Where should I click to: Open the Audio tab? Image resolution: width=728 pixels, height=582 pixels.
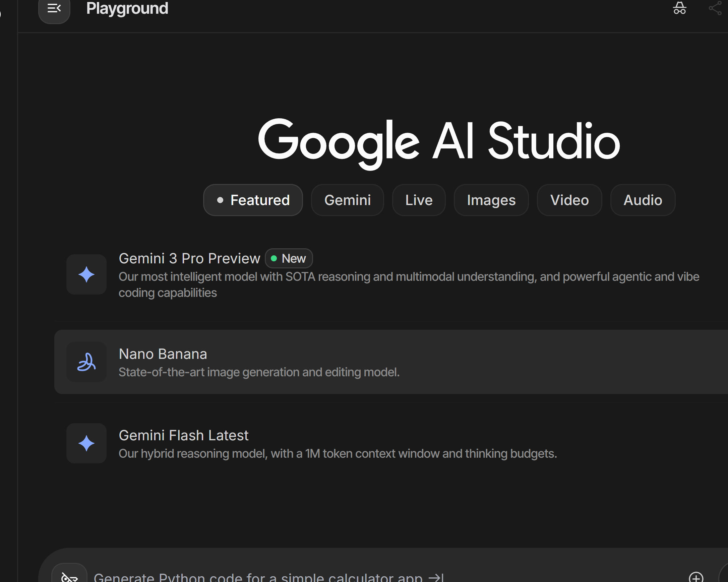643,200
